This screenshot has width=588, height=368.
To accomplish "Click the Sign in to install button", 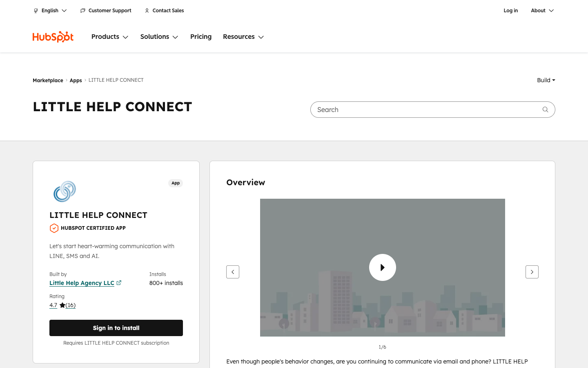I will (116, 328).
